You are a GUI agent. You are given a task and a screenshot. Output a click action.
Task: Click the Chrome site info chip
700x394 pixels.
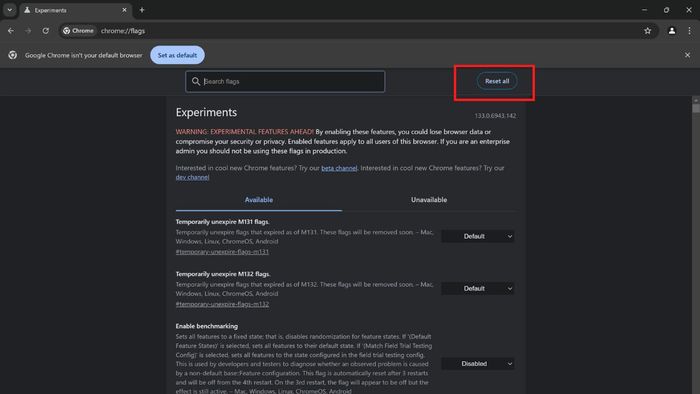(79, 31)
